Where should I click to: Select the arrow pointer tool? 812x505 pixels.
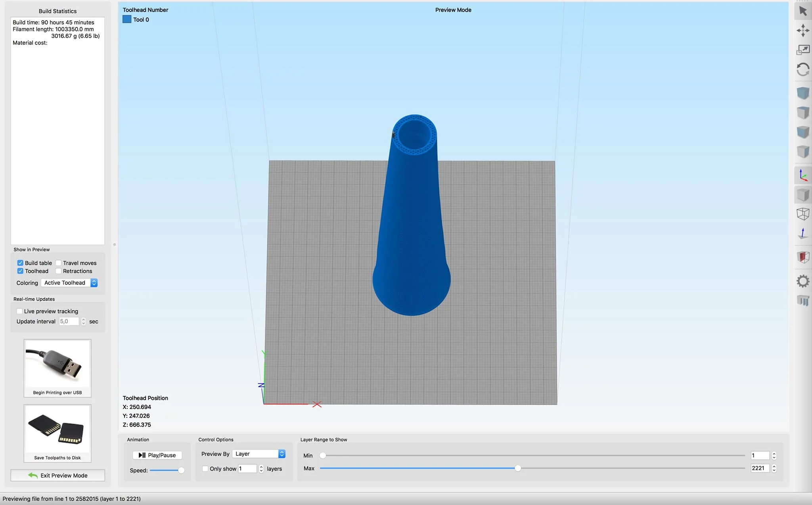click(x=803, y=11)
